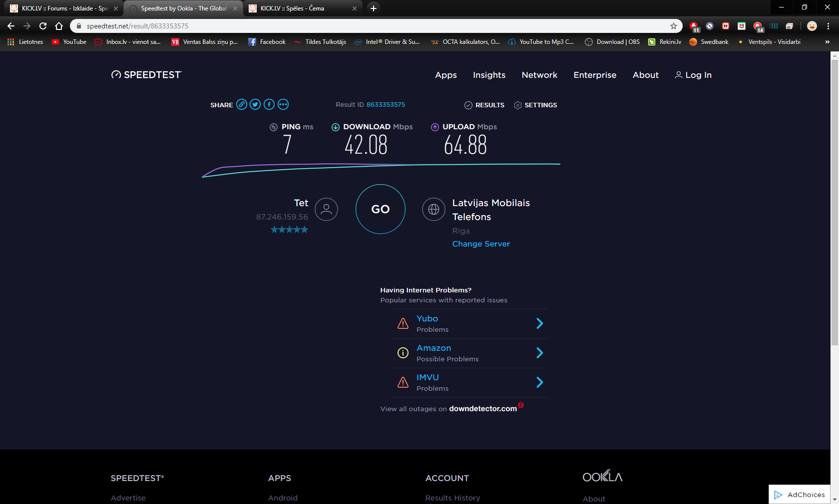Expand Yubo problems chevron
Image resolution: width=839 pixels, height=504 pixels.
pyautogui.click(x=539, y=323)
